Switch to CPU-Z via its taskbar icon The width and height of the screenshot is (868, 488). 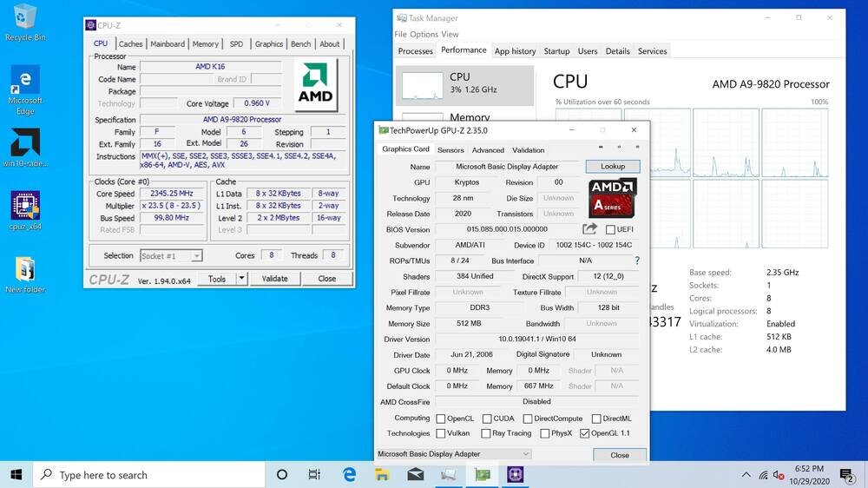click(x=516, y=475)
